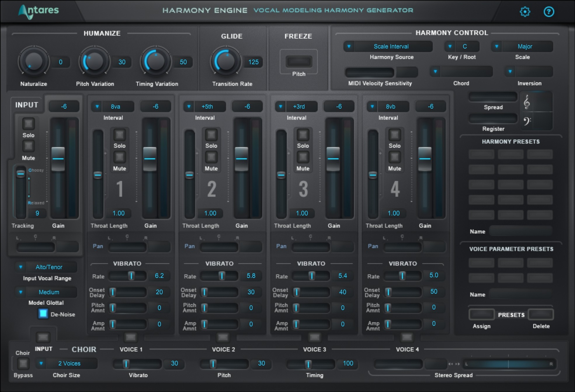This screenshot has height=392, width=575.
Task: Select the treble clef register icon
Action: coord(527,102)
